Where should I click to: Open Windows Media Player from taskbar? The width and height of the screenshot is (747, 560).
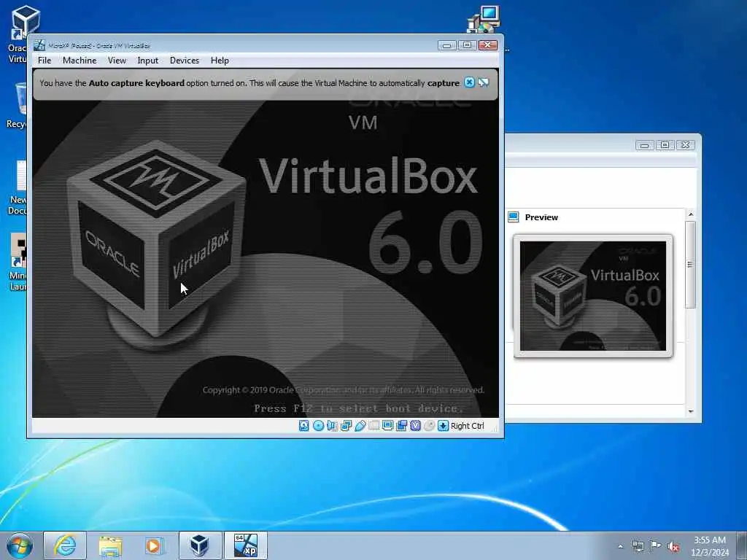(153, 545)
